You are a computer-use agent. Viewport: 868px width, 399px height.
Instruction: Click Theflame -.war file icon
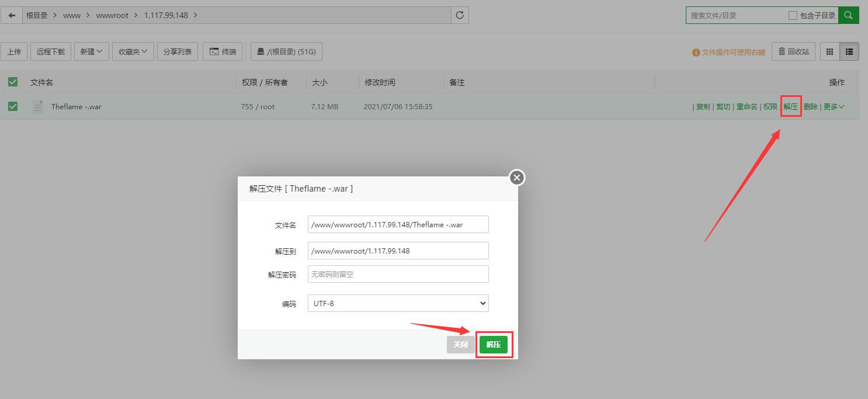38,106
